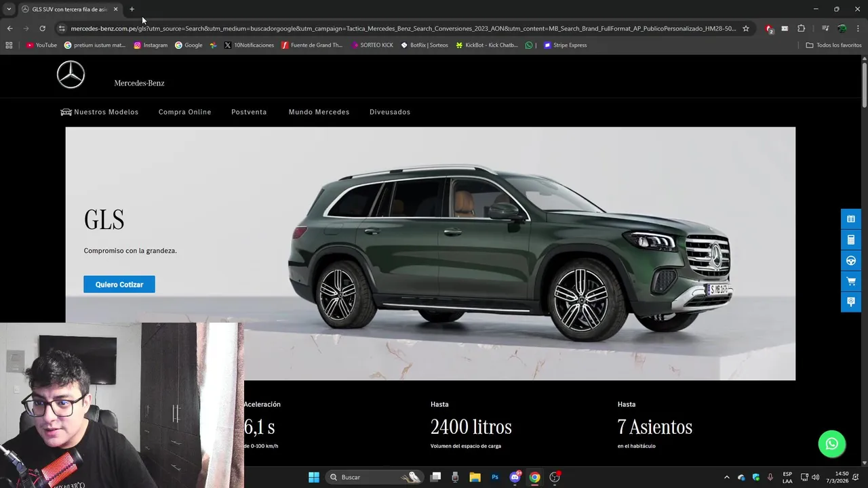Open the shopping cart side icon
The height and width of the screenshot is (488, 868).
pyautogui.click(x=851, y=281)
